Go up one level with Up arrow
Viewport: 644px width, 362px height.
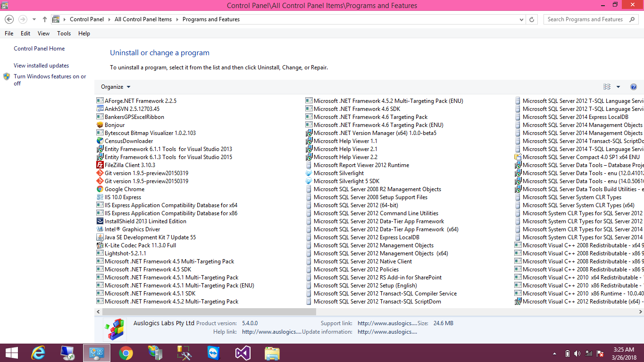coord(45,19)
